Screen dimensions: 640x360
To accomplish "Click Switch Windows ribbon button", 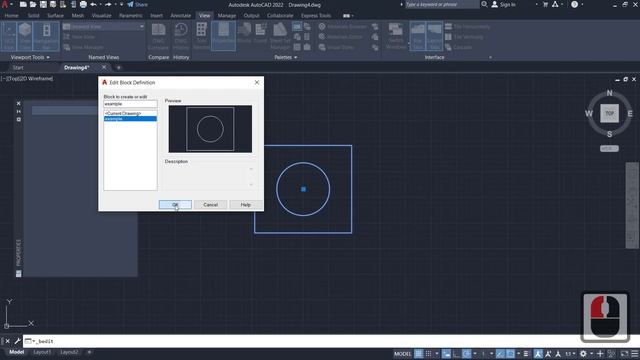I will [396, 36].
